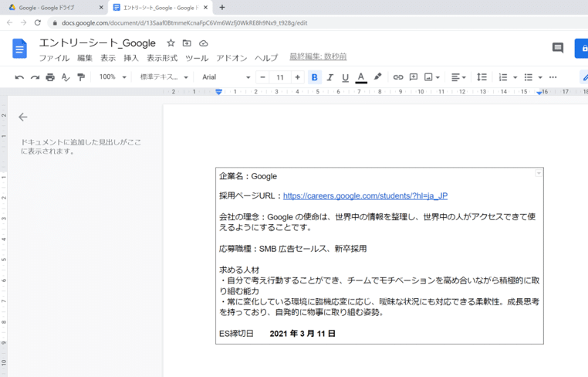Viewport: 588px width, 377px height.
Task: Run spell check icon
Action: (66, 77)
